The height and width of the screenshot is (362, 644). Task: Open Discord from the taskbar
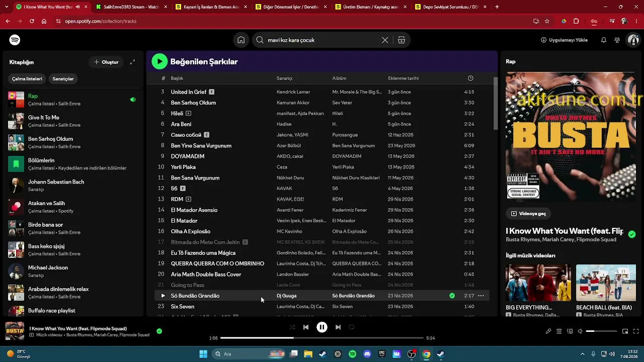(367, 354)
